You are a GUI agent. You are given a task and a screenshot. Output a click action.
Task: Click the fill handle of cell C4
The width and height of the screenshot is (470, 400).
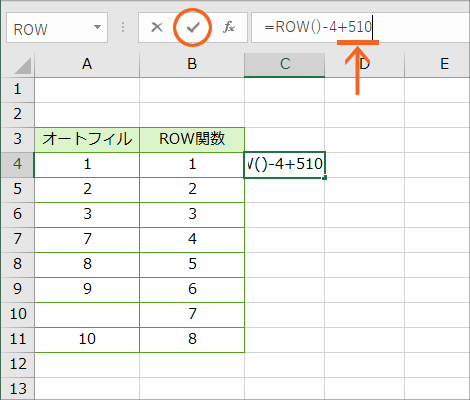325,178
